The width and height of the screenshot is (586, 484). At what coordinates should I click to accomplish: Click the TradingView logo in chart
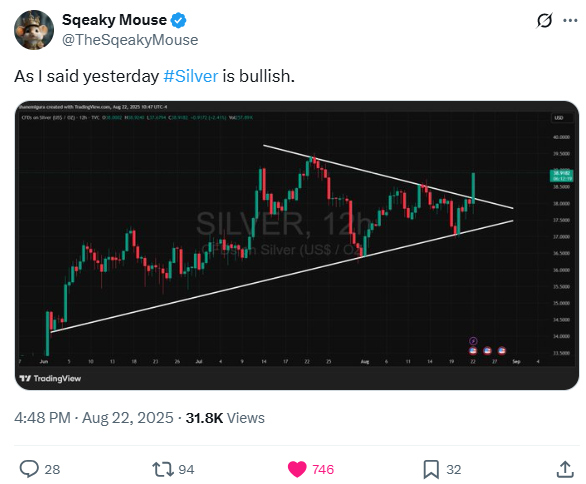coord(50,379)
